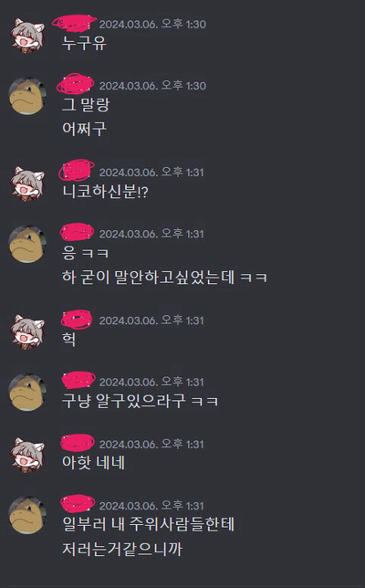365x588 pixels.
Task: Click the message '구냥 알구있으라구 ㅋㅋ'
Action: click(x=140, y=401)
